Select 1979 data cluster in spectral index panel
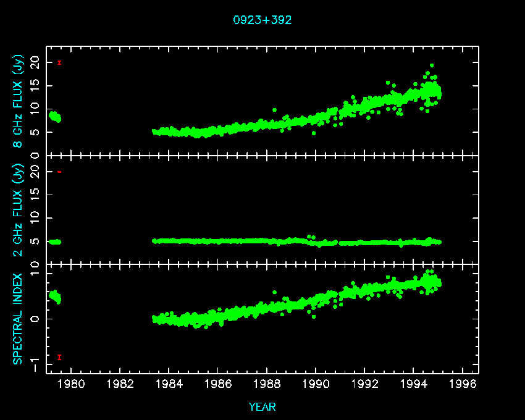 55,297
